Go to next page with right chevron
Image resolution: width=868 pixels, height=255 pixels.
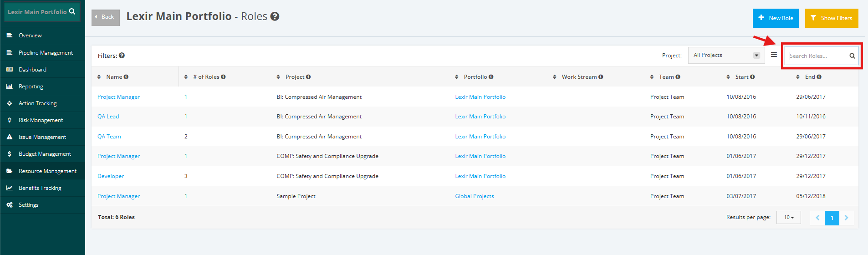click(x=847, y=218)
